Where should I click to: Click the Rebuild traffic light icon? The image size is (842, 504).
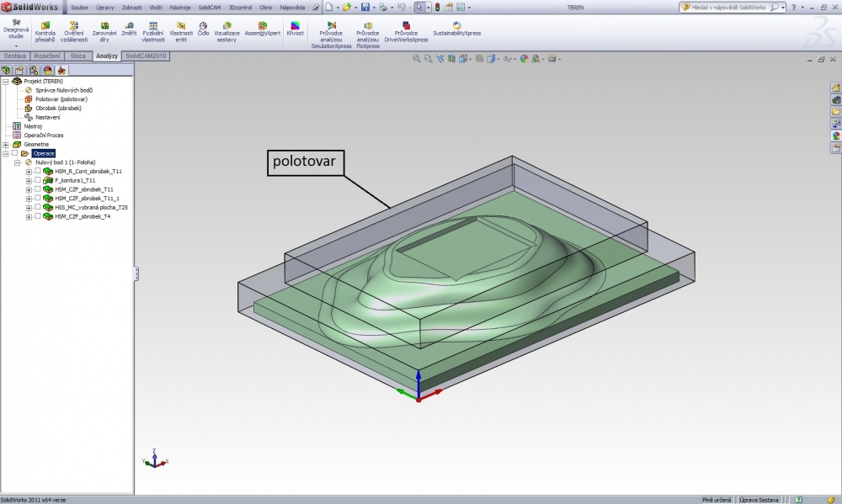[437, 8]
